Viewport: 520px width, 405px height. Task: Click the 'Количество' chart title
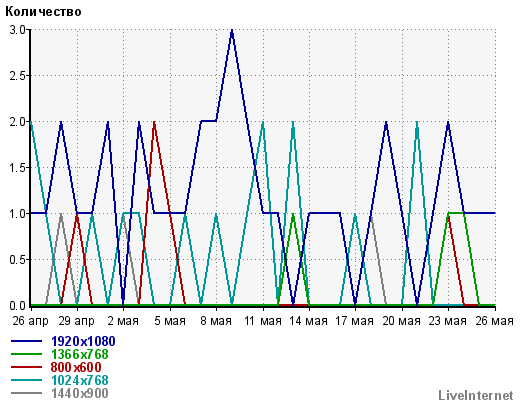[x=43, y=12]
